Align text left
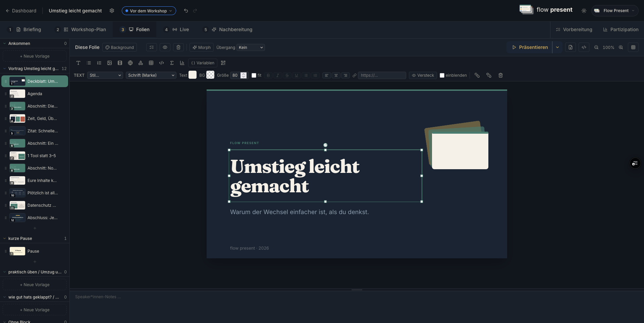 (x=326, y=75)
